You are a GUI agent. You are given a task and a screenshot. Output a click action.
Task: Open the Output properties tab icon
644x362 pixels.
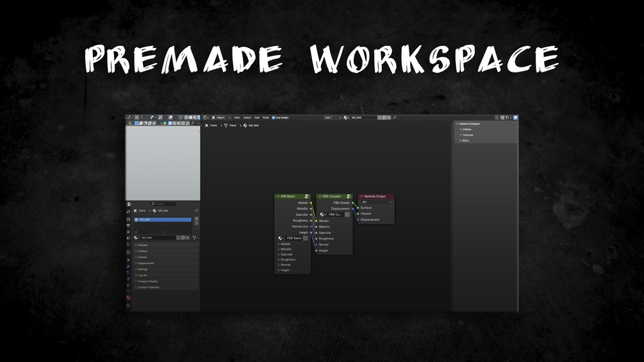pos(128,226)
